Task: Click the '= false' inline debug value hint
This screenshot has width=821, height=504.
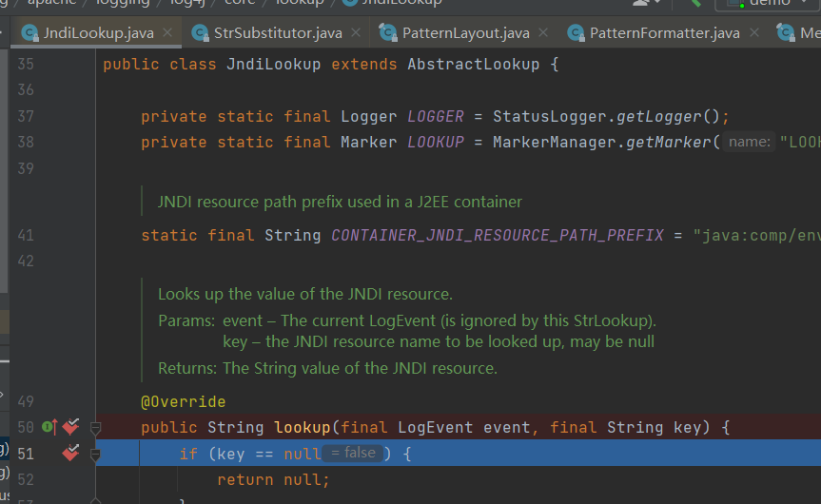Action: click(353, 453)
